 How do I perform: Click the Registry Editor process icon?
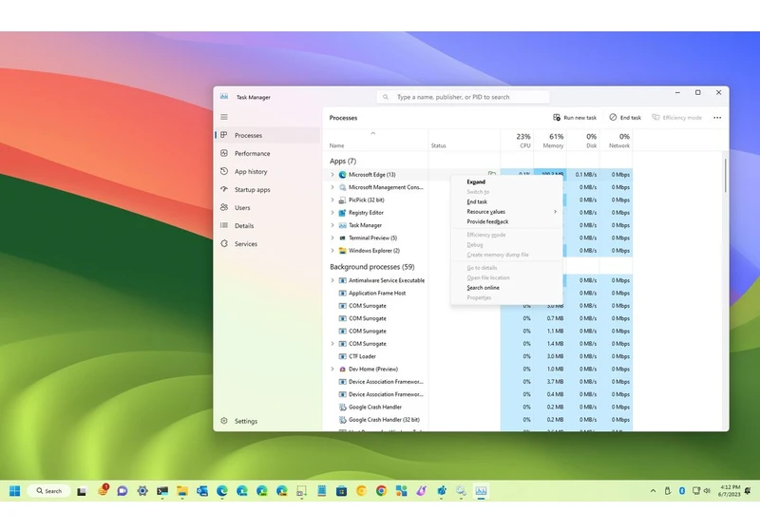(342, 212)
